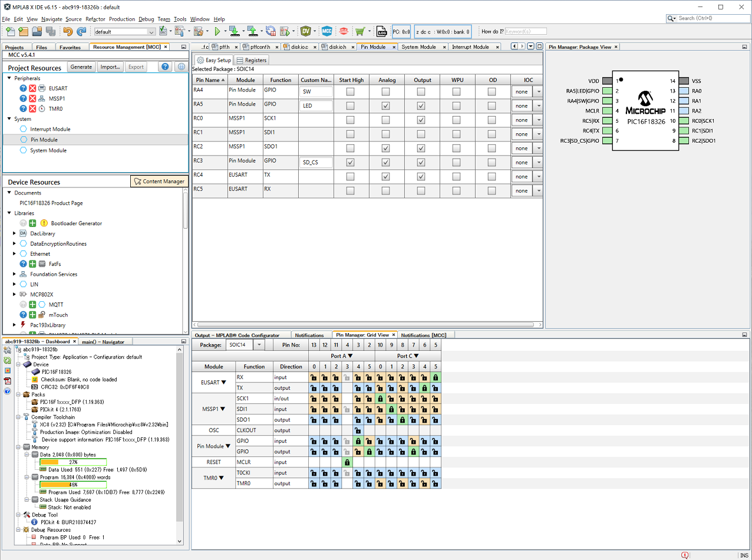Expand the DacLibrary tree node
Screen dimensions: 752x560
pos(15,233)
